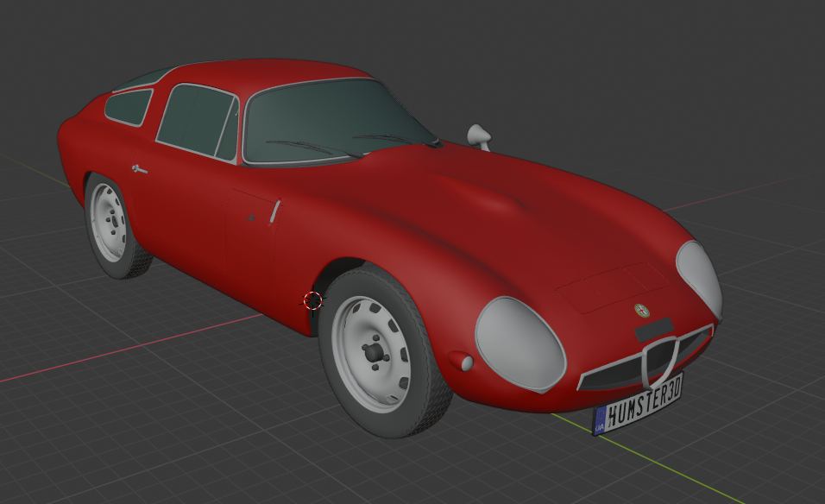Select the rear quarter window
This screenshot has height=504, width=825.
129,107
